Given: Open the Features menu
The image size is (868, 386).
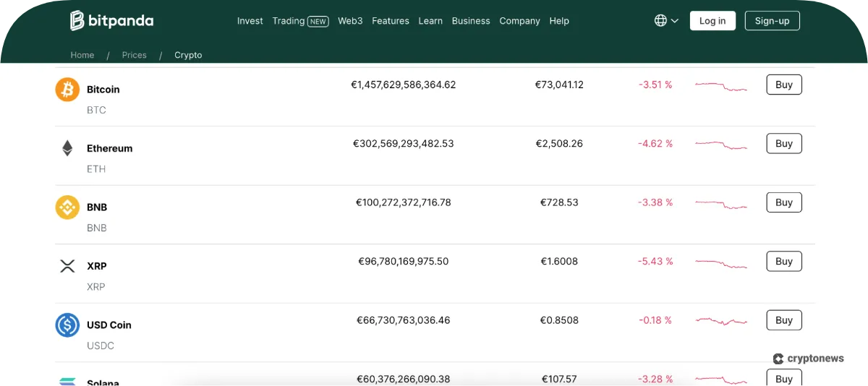Looking at the screenshot, I should [391, 21].
